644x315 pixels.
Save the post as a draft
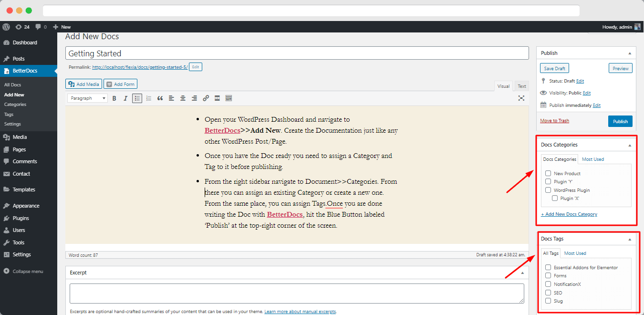554,68
